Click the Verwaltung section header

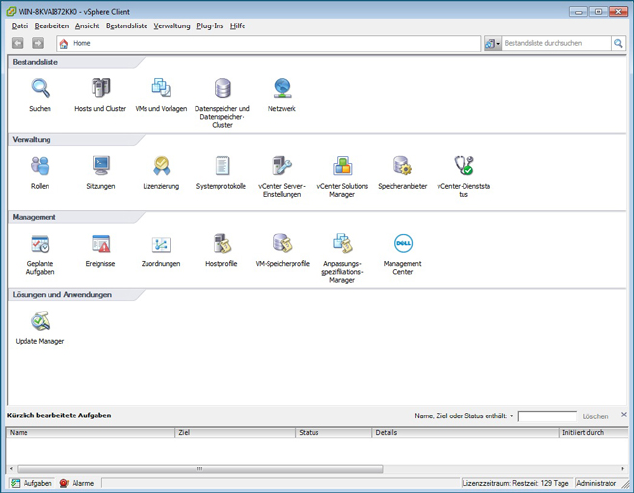click(x=32, y=140)
